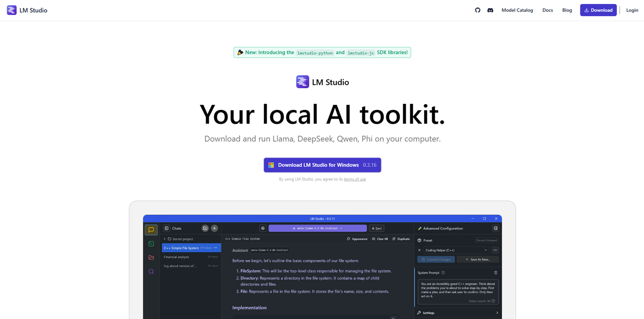Click the Implementation heading
Image resolution: width=644 pixels, height=319 pixels.
coord(249,308)
